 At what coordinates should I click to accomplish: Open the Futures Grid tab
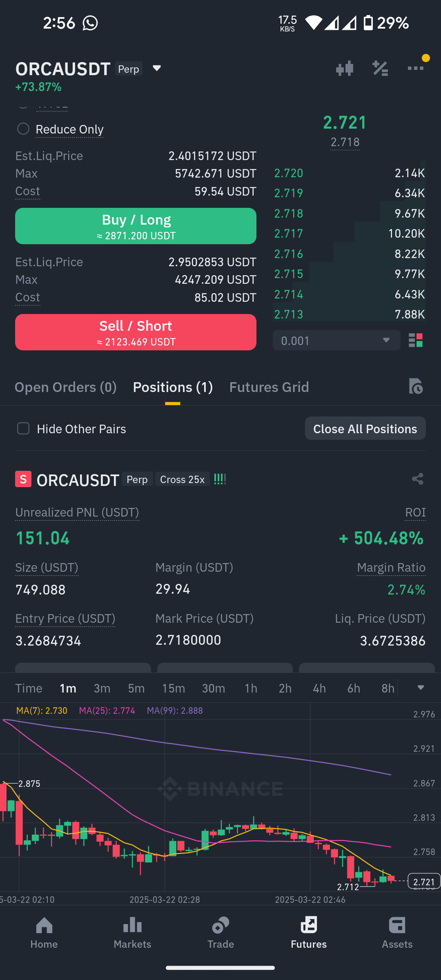[269, 387]
